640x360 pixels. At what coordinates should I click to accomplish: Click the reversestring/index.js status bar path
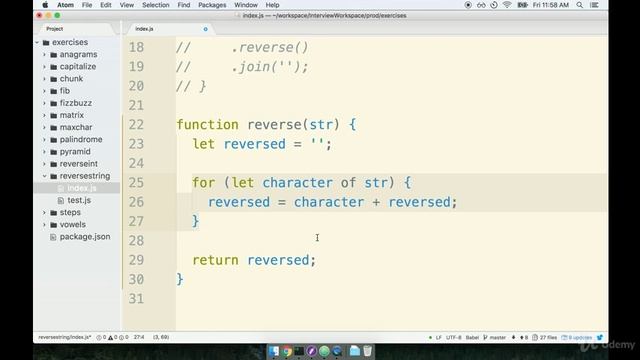pyautogui.click(x=64, y=338)
